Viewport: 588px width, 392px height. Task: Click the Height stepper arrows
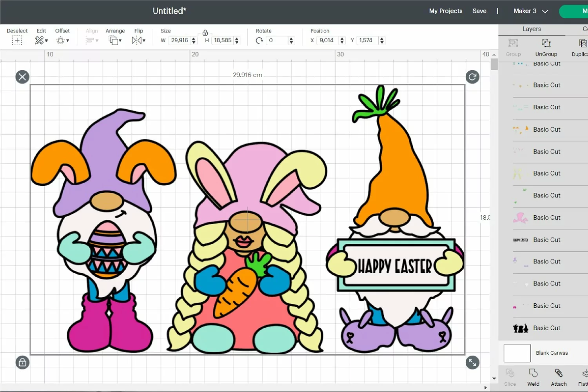[x=236, y=40]
